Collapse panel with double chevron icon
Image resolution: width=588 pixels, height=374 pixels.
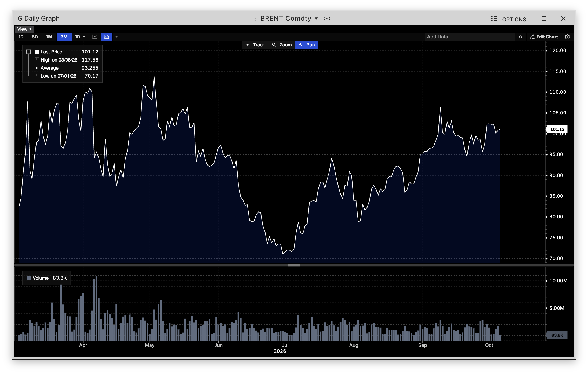[x=521, y=37]
